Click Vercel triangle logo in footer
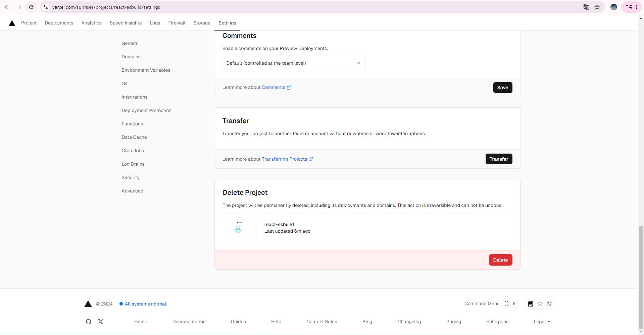Screen dimensions: 644x335 (88, 304)
